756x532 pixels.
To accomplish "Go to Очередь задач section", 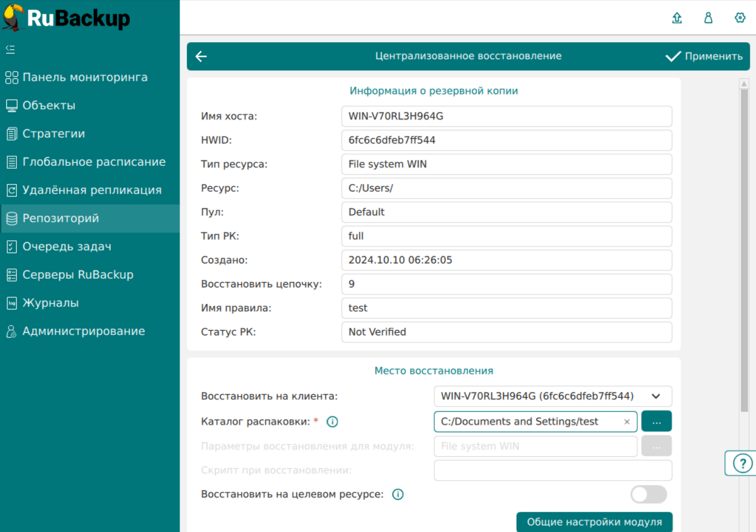I will (x=67, y=247).
